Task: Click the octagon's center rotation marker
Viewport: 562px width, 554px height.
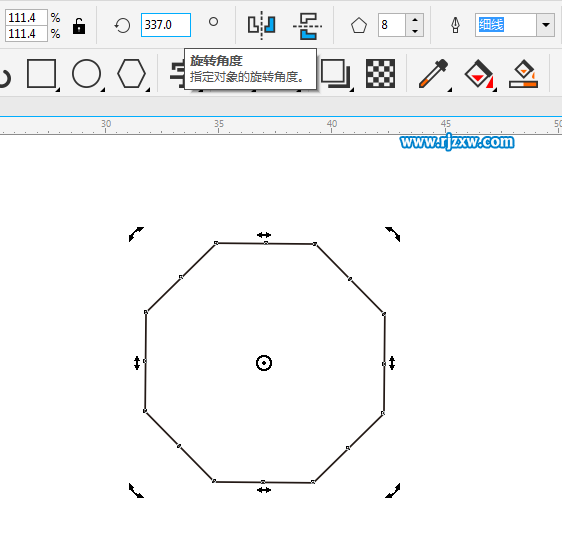Action: [x=264, y=363]
